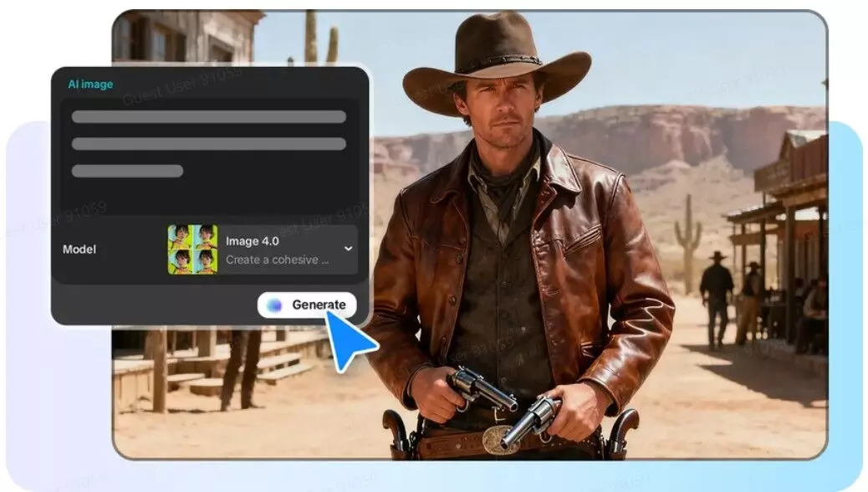Click the second prompt text line
The height and width of the screenshot is (492, 868).
[x=208, y=144]
